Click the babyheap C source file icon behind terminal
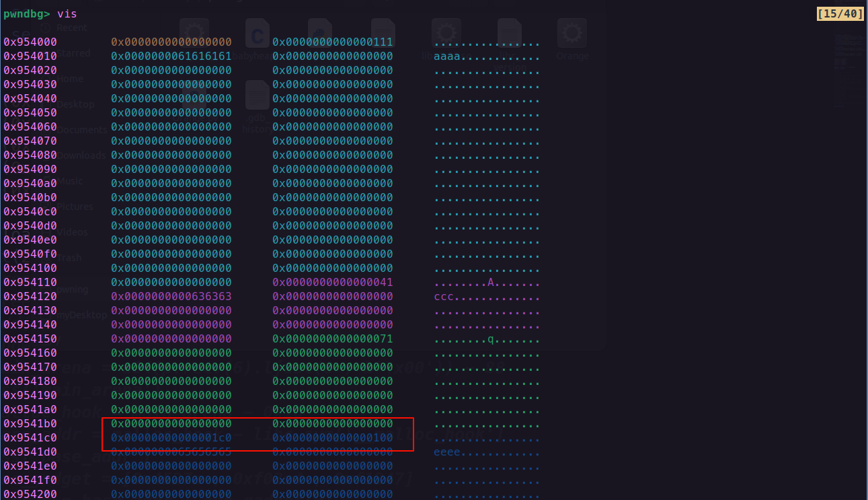This screenshot has height=500, width=868. point(257,33)
